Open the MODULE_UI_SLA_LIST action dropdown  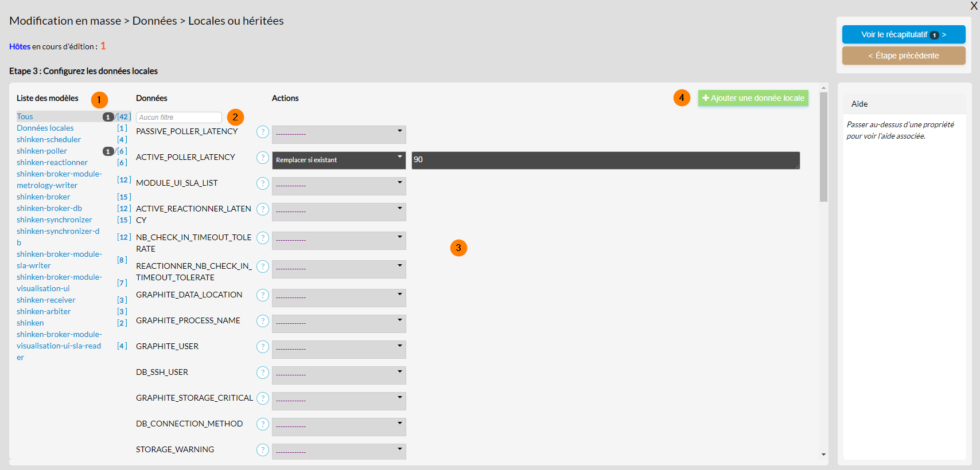(339, 186)
